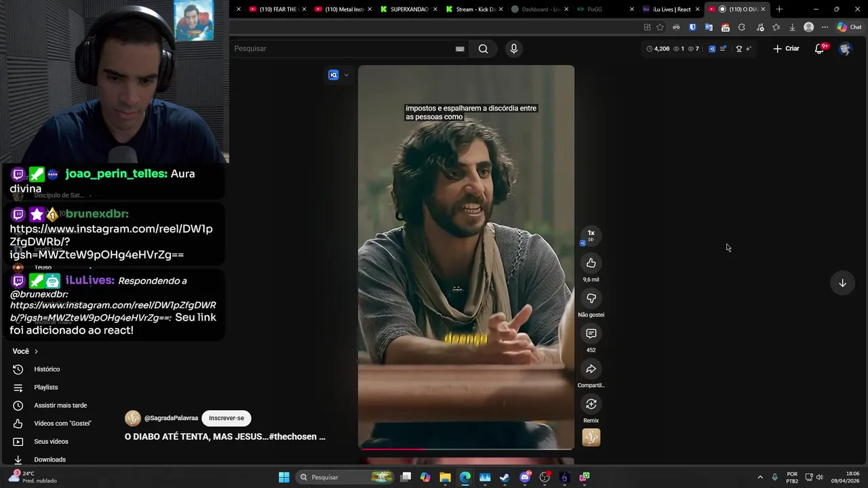This screenshot has width=868, height=488.
Task: Click the Não gostei dislike icon
Action: pos(591,298)
